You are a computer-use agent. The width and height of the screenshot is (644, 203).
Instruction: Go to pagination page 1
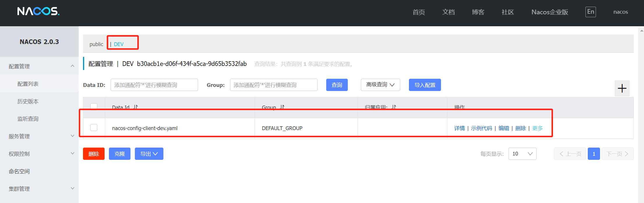[594, 154]
